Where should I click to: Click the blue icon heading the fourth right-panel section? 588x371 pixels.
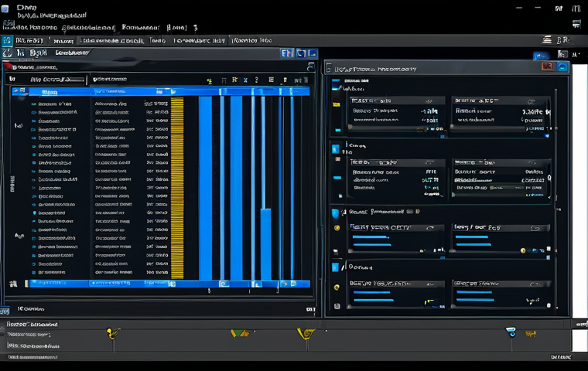(x=335, y=267)
